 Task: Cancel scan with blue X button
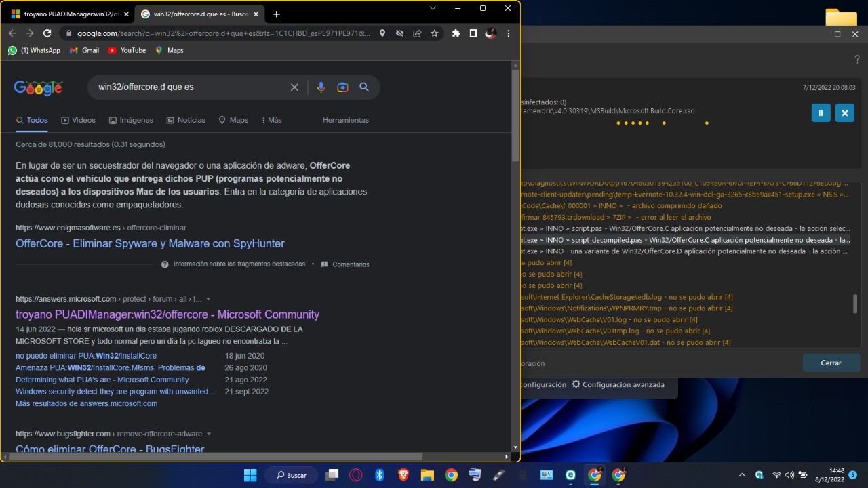844,113
